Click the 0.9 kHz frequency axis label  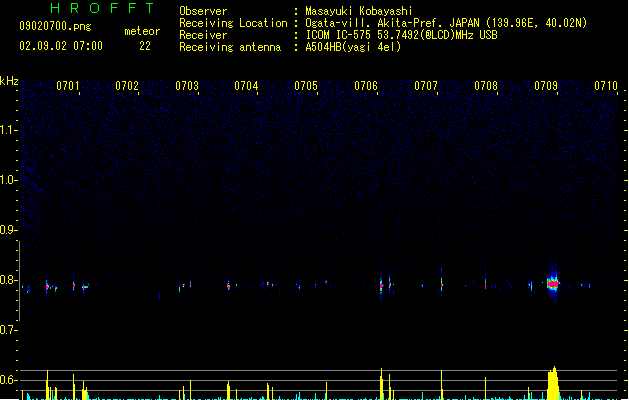click(8, 230)
